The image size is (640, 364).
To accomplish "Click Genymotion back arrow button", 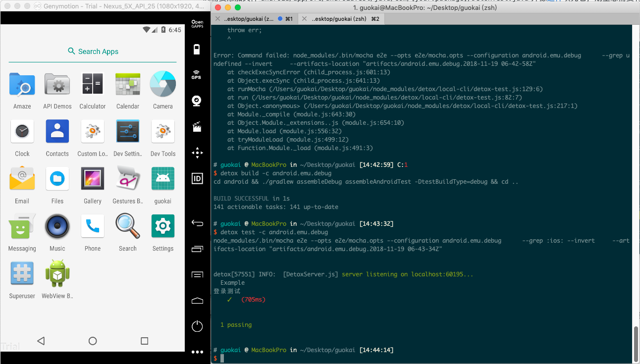I will pyautogui.click(x=197, y=223).
